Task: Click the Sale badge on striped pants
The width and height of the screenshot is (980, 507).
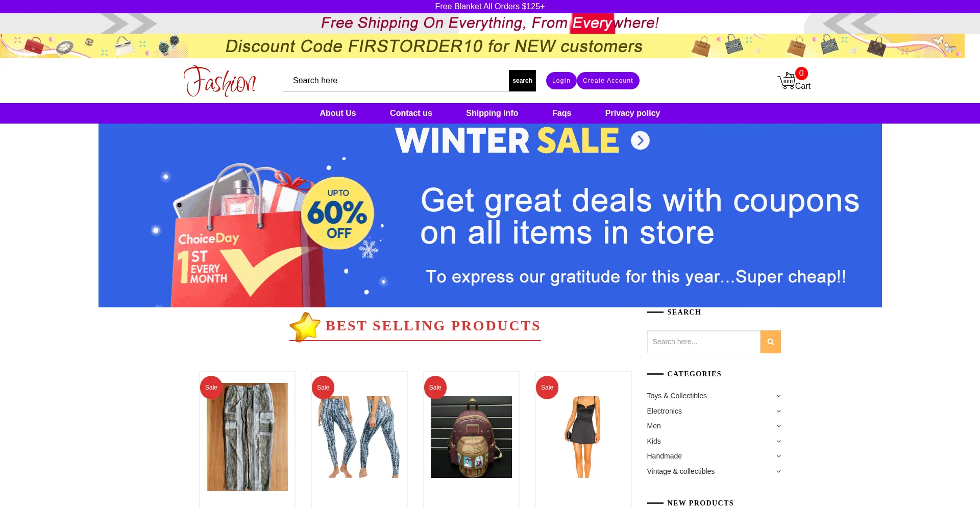Action: coord(211,388)
